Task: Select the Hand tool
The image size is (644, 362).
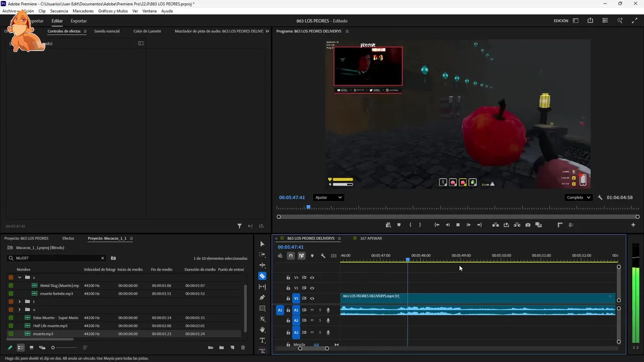Action: [x=262, y=329]
